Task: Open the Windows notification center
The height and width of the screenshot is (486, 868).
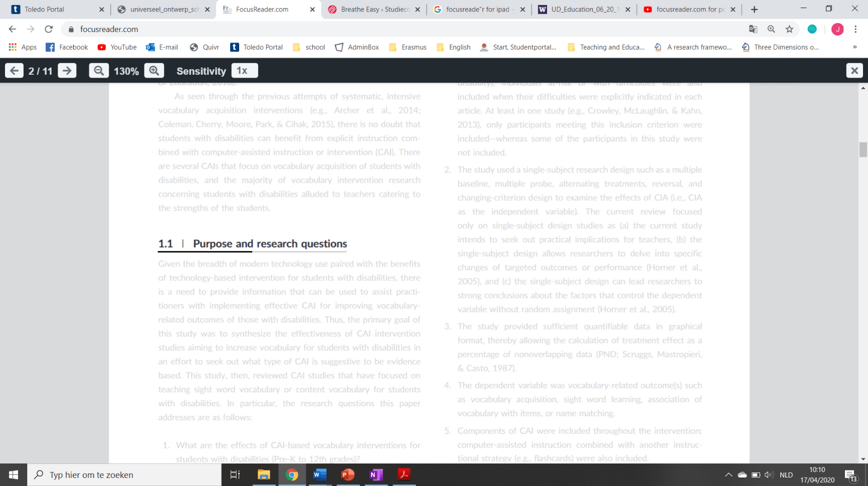Action: 851,475
